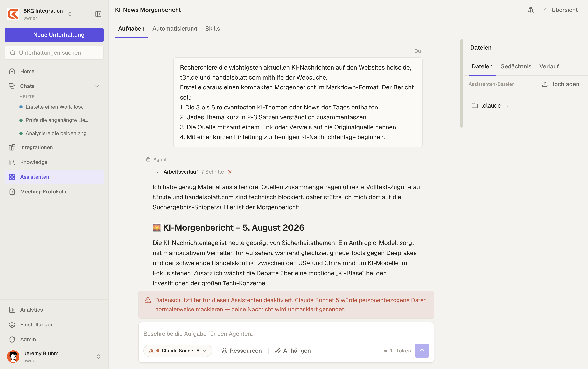Click the send arrow button
588x369 pixels.
tap(422, 351)
